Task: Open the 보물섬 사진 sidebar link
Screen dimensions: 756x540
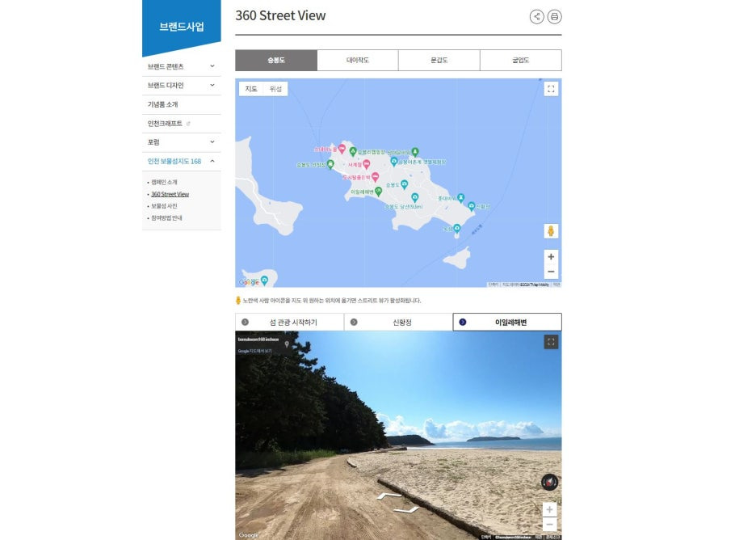Action: pyautogui.click(x=165, y=206)
